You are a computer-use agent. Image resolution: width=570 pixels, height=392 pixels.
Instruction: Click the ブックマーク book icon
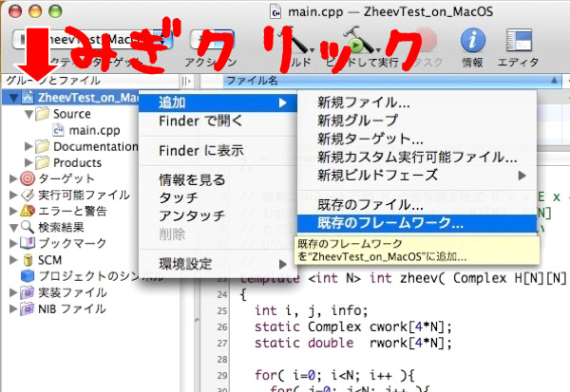(28, 243)
